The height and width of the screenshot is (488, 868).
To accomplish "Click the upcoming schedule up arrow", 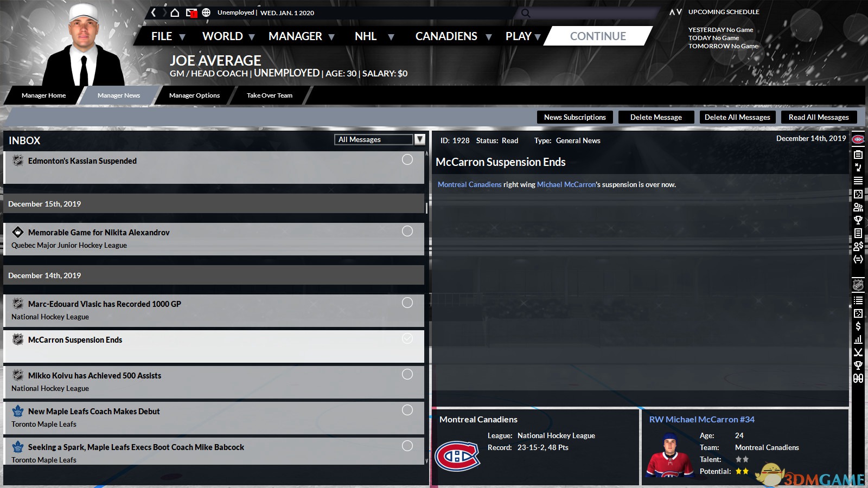I will click(x=672, y=12).
